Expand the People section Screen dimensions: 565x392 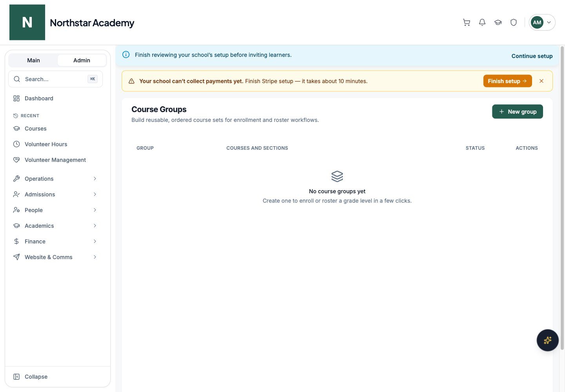point(55,210)
